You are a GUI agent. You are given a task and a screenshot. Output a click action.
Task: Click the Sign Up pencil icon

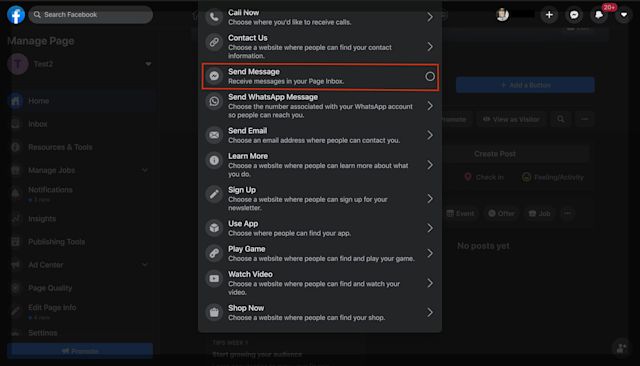[x=214, y=194]
